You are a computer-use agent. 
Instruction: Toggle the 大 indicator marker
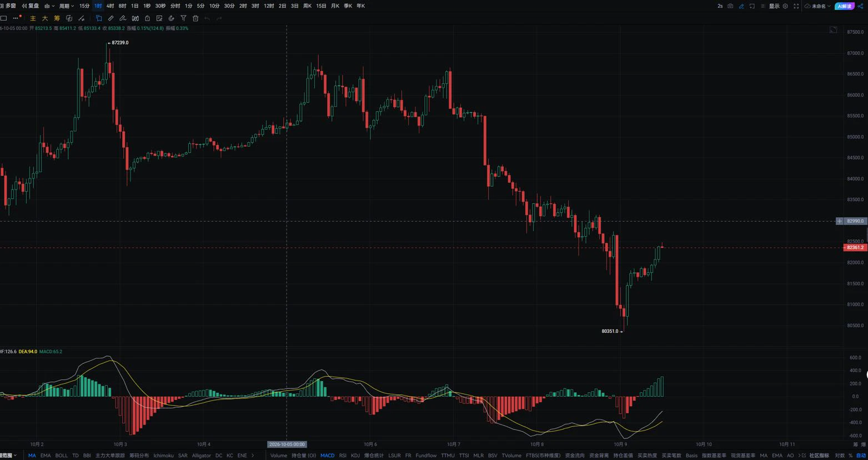click(45, 18)
